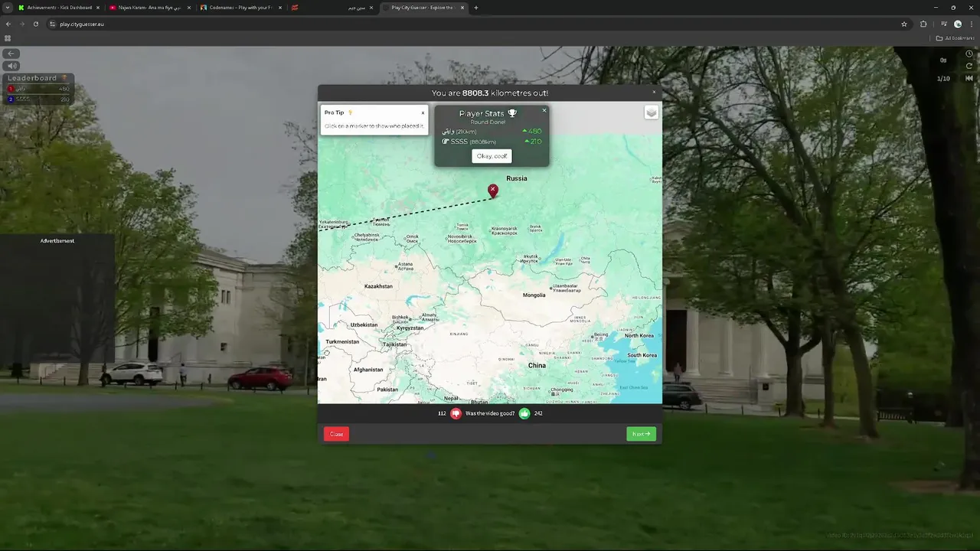Click the red Close button
The height and width of the screenshot is (551, 980).
[x=336, y=434]
